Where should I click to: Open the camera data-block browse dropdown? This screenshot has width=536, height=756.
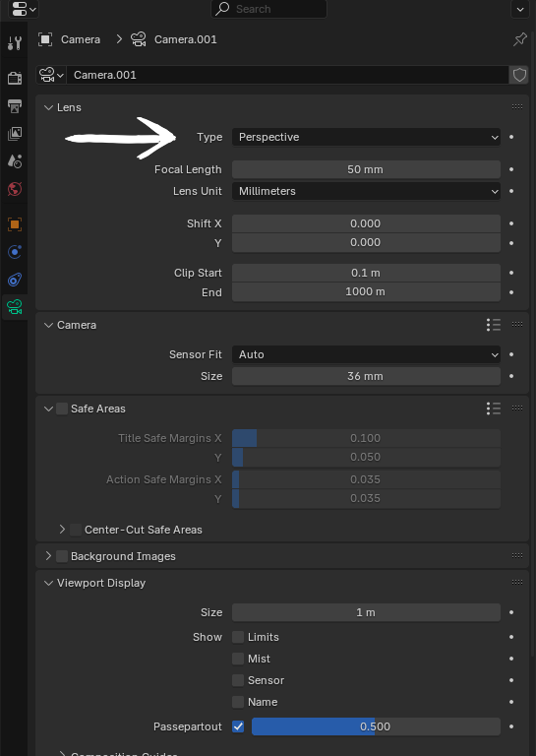pos(51,75)
